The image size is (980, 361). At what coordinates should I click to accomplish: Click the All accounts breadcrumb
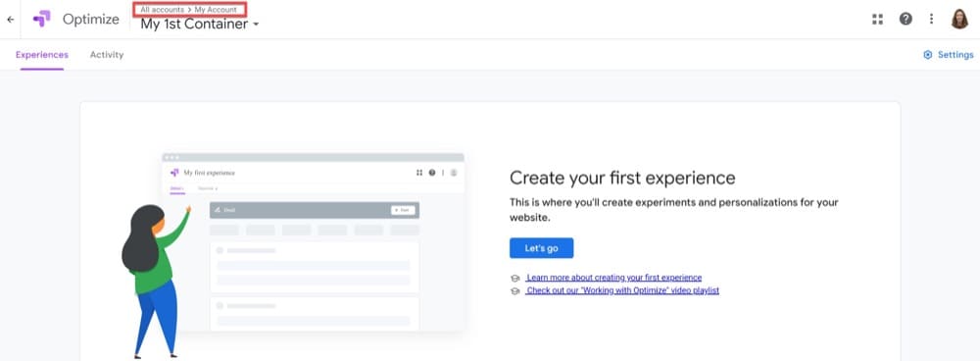coord(162,10)
